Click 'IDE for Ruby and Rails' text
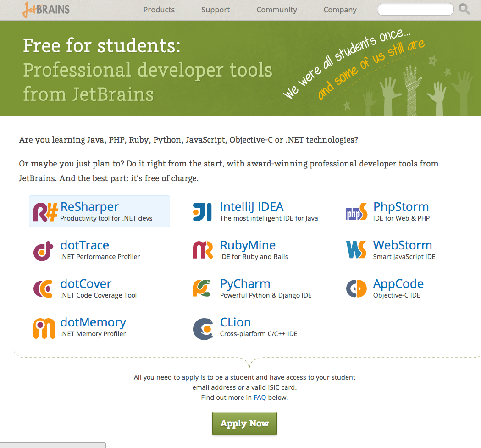This screenshot has width=481, height=448. pyautogui.click(x=254, y=257)
